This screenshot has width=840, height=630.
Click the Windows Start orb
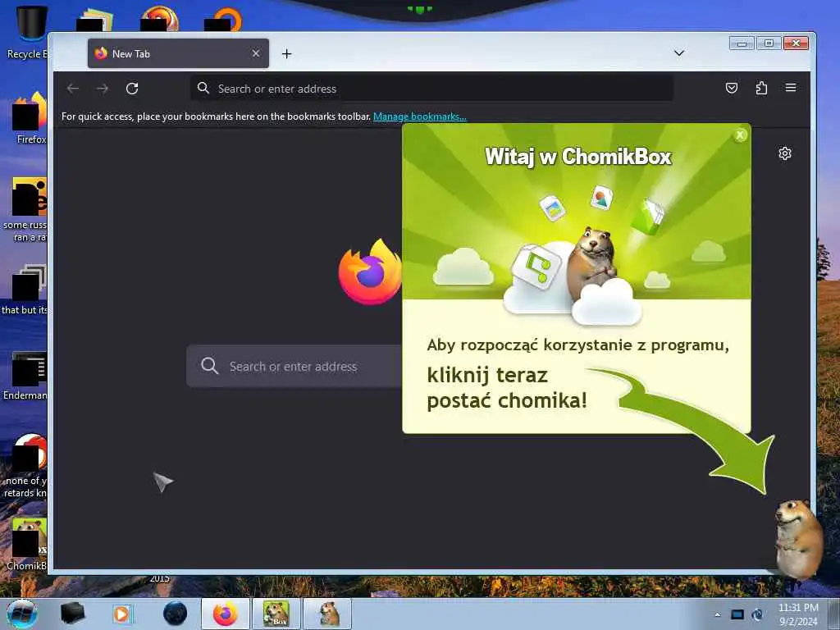click(x=22, y=614)
